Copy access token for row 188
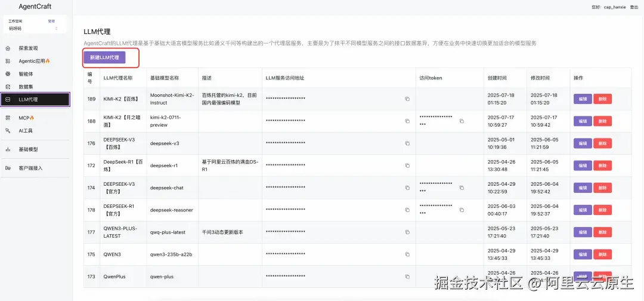 462,121
